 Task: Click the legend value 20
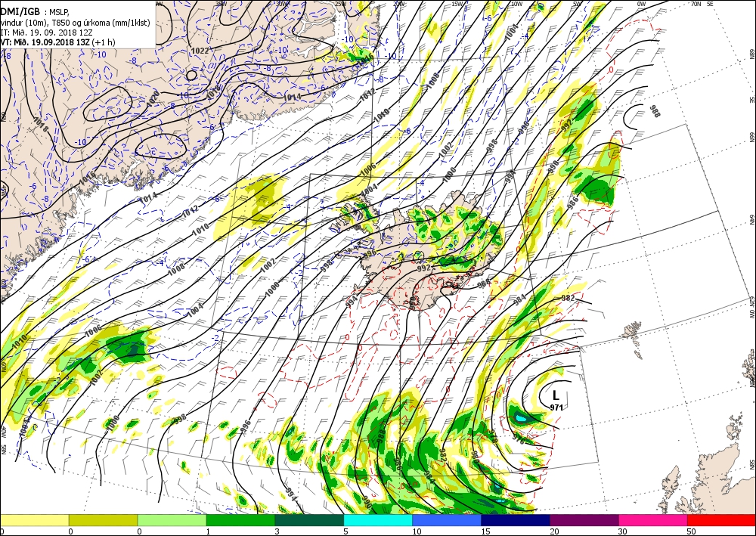pyautogui.click(x=554, y=531)
